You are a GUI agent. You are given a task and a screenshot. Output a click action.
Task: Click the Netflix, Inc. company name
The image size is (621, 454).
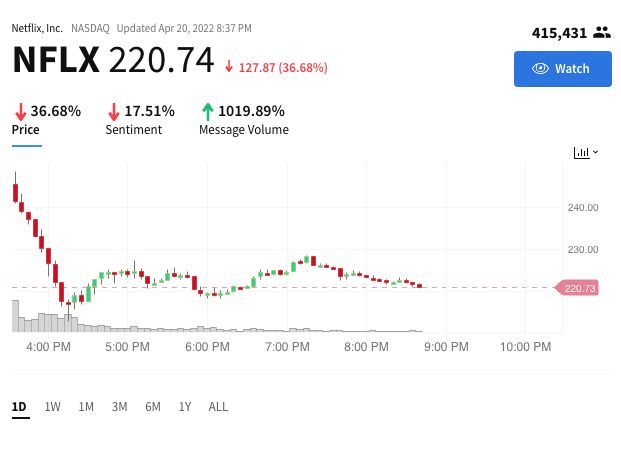37,29
